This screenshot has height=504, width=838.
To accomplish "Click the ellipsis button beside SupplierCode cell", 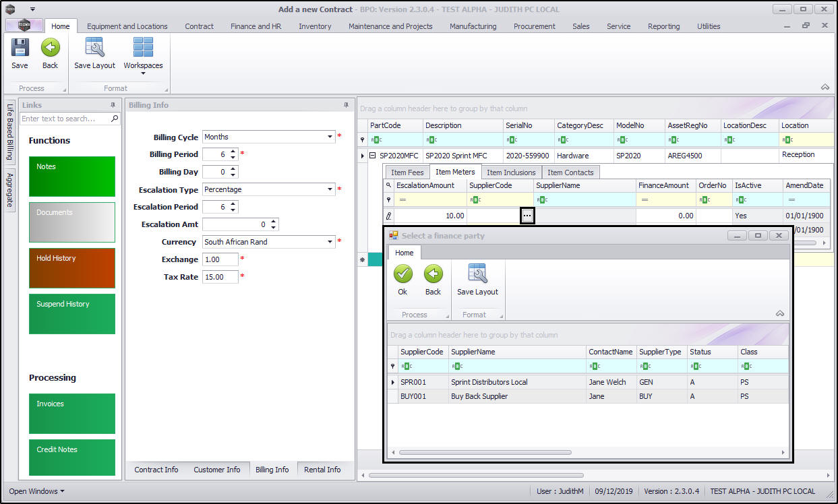I will coord(527,216).
